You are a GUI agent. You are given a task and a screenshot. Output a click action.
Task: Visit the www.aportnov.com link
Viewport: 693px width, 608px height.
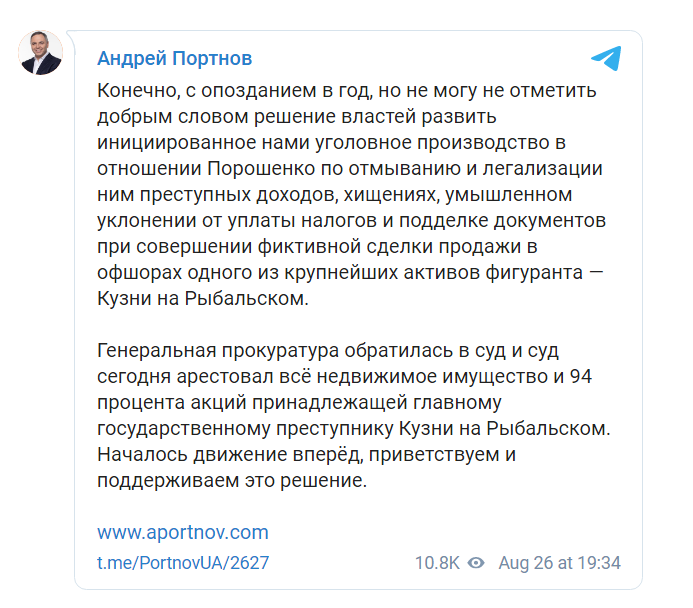[183, 531]
